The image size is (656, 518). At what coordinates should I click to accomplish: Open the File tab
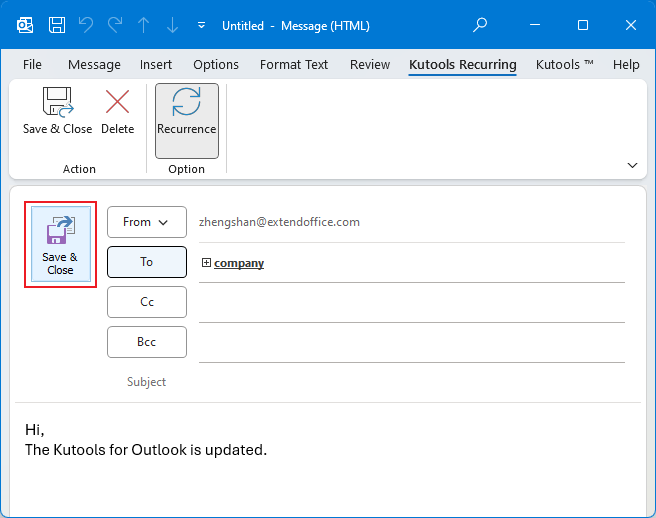pos(32,64)
